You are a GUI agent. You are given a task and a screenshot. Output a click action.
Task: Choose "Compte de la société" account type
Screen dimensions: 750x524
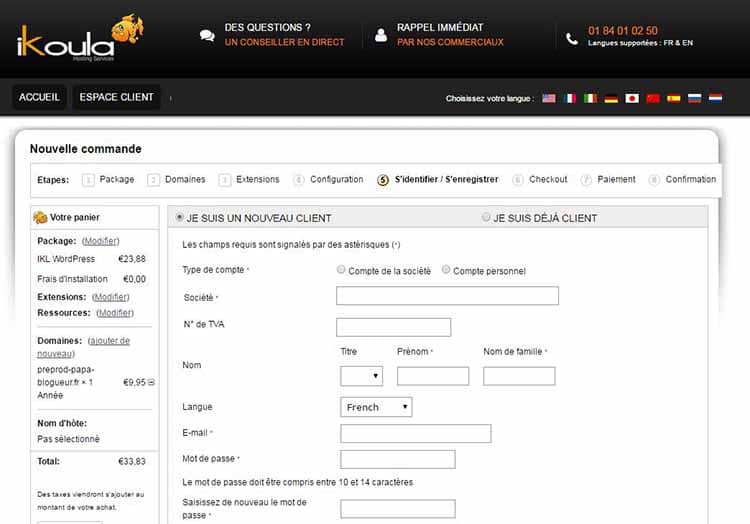[341, 270]
